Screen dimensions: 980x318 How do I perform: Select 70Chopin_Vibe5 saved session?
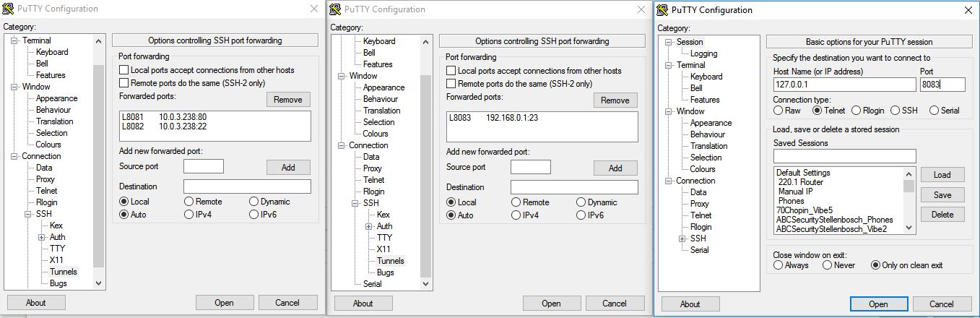(x=804, y=210)
